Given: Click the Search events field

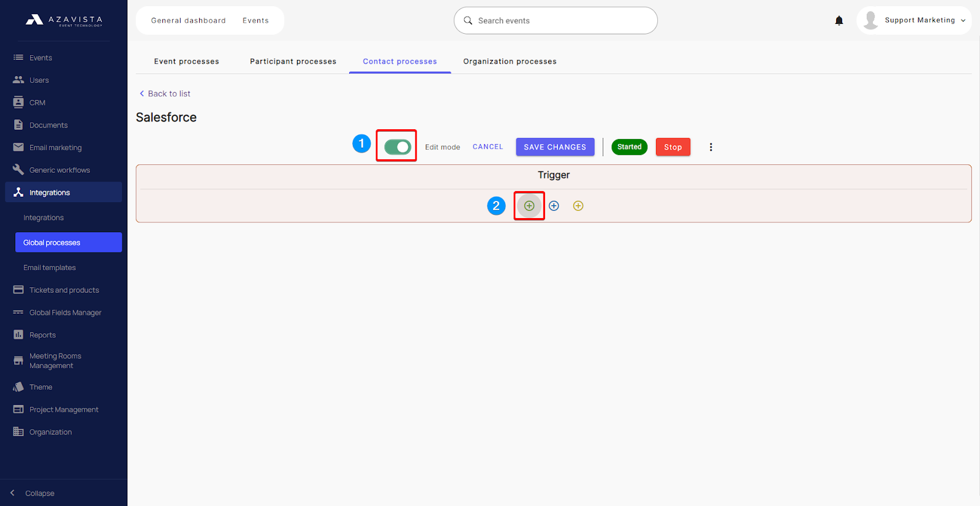Looking at the screenshot, I should (x=556, y=21).
